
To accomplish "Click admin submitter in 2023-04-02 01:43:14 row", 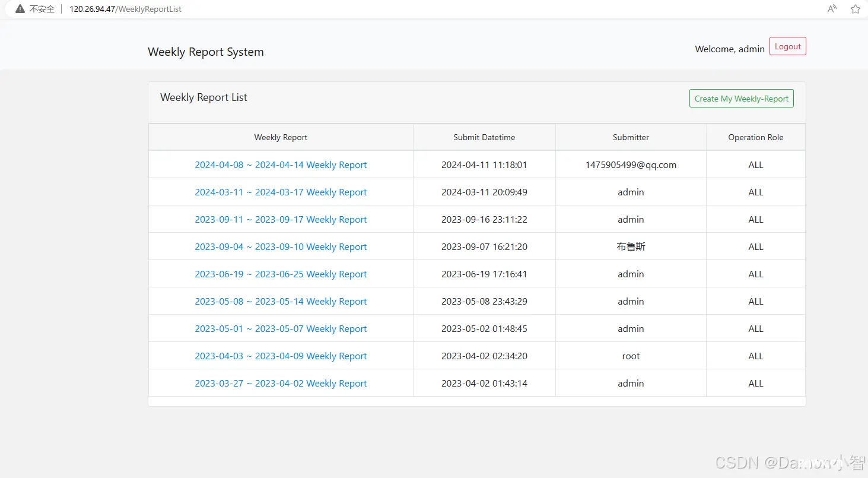I will 631,384.
